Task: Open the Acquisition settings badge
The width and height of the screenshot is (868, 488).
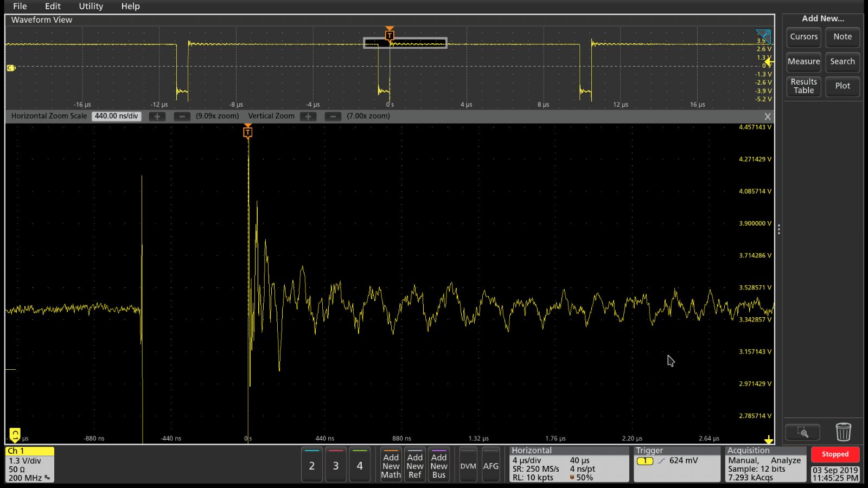Action: [x=766, y=464]
